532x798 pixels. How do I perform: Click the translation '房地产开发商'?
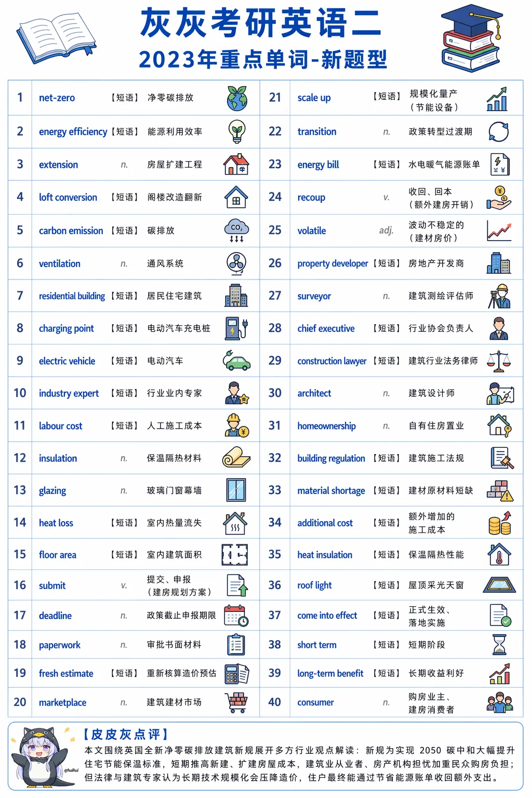point(436,263)
